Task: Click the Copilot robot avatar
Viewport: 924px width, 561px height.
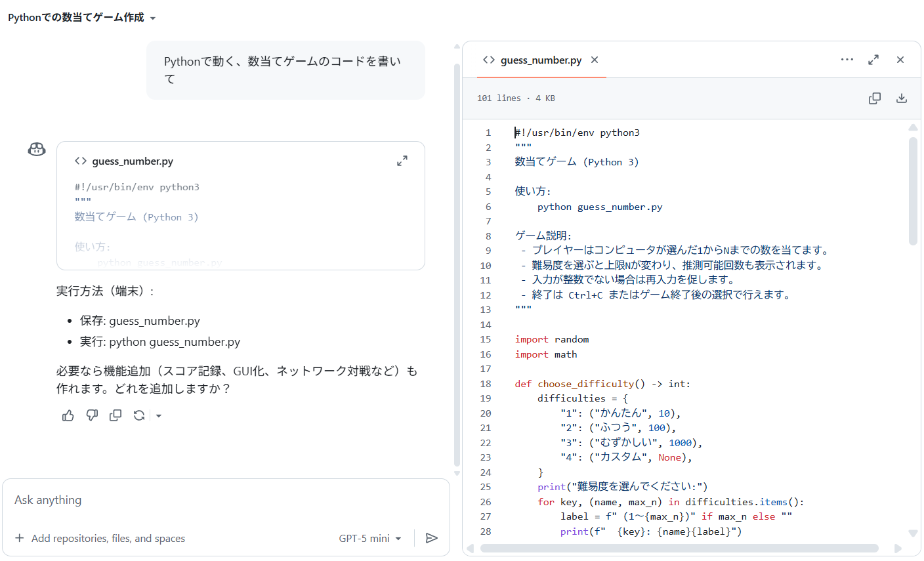Action: coord(36,149)
